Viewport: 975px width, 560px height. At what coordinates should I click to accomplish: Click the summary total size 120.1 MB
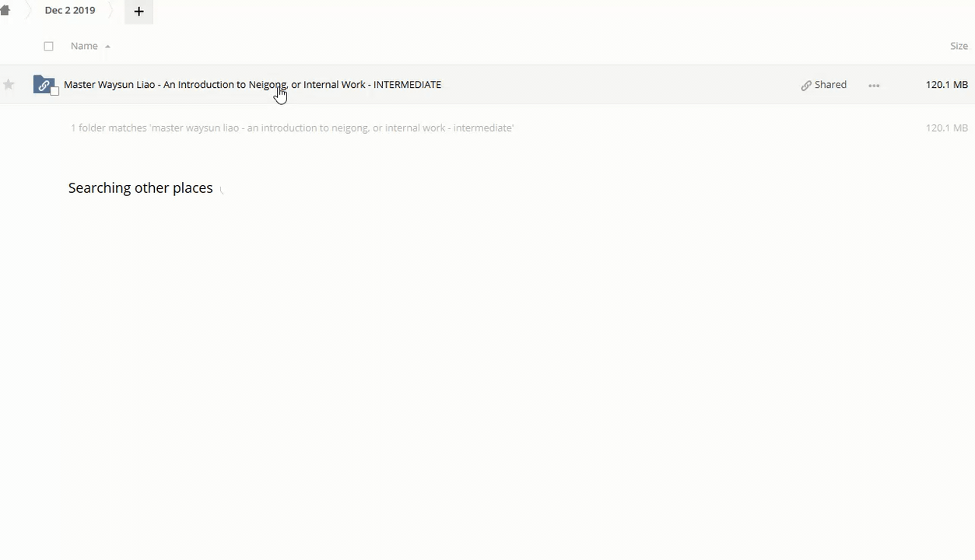[946, 128]
